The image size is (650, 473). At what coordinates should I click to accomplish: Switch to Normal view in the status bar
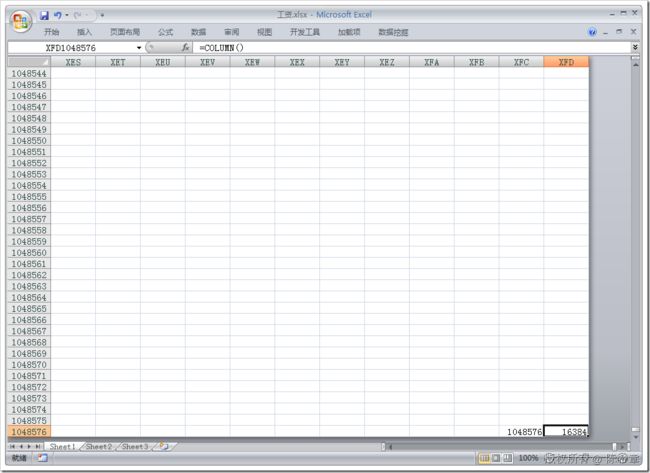point(484,458)
